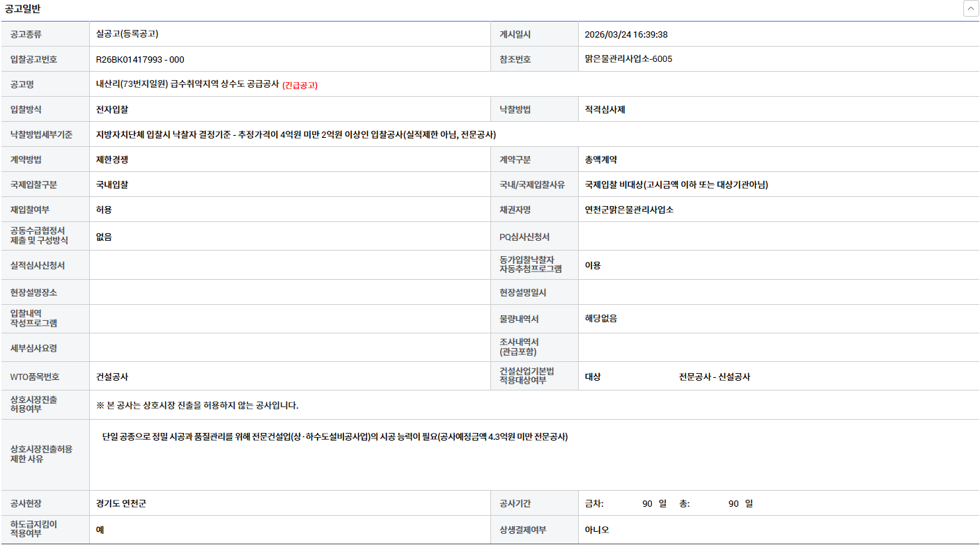Select the 전문공사 - 신설공사 text
The height and width of the screenshot is (545, 980).
pyautogui.click(x=715, y=377)
